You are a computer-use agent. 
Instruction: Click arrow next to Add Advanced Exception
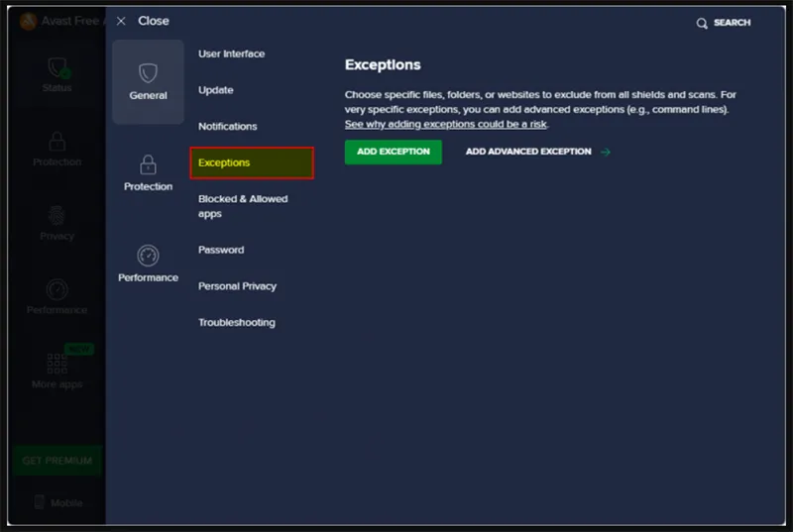606,153
